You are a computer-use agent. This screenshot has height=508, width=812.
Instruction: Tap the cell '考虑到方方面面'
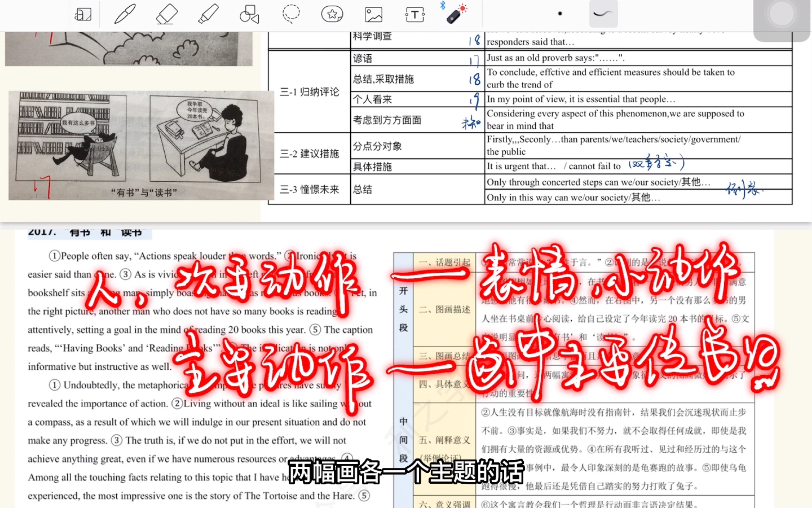point(417,120)
